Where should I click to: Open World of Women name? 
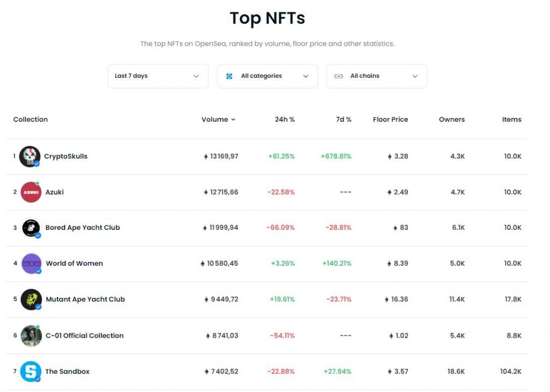(74, 263)
